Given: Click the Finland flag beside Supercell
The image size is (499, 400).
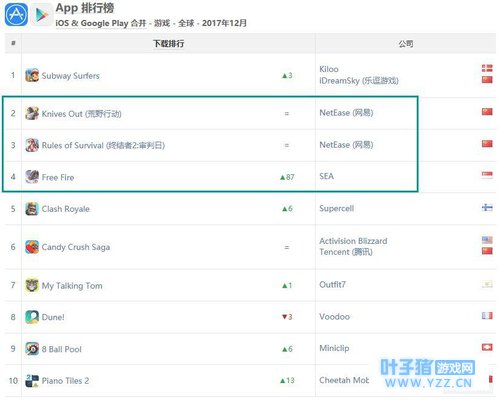Looking at the screenshot, I should (487, 207).
